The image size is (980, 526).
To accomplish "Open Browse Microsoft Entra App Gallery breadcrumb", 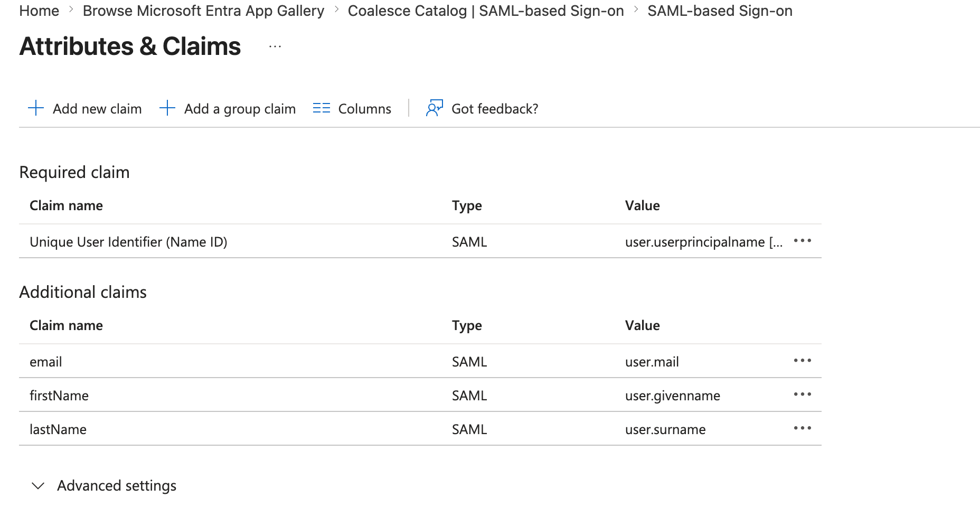I will (x=203, y=11).
